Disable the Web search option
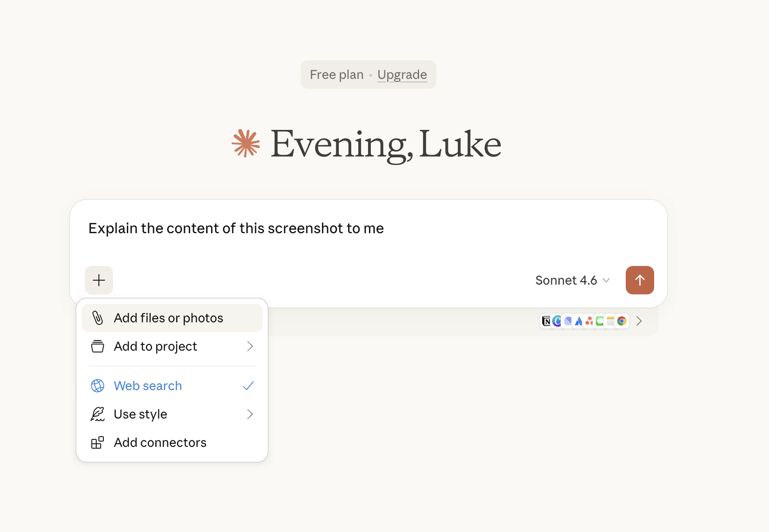This screenshot has height=532, width=769. pos(148,386)
